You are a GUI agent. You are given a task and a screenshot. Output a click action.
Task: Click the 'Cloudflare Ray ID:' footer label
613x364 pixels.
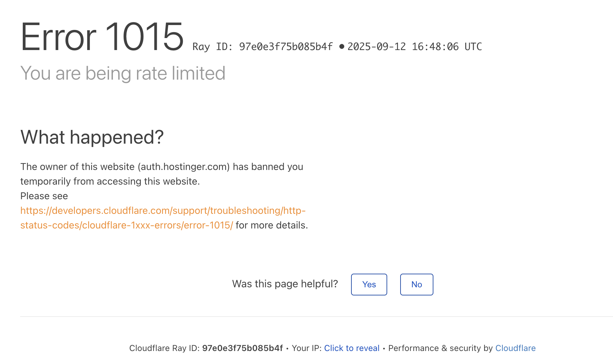point(164,348)
